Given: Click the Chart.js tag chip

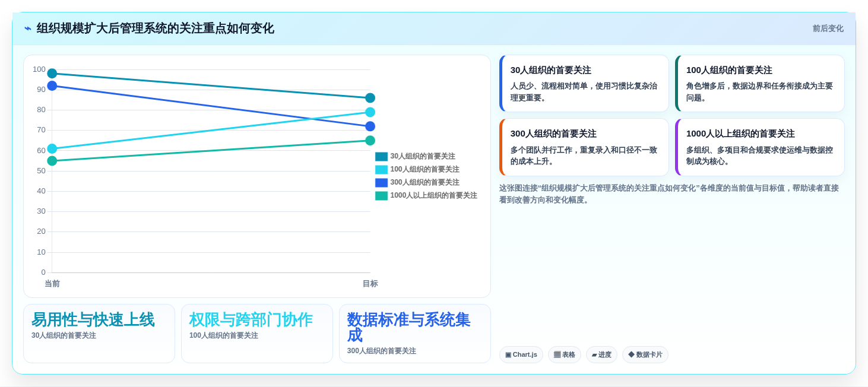Looking at the screenshot, I should pyautogui.click(x=521, y=355).
